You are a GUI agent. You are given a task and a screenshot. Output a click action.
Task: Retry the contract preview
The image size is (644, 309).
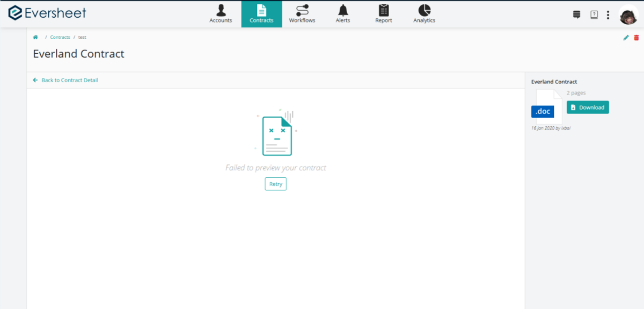click(275, 184)
